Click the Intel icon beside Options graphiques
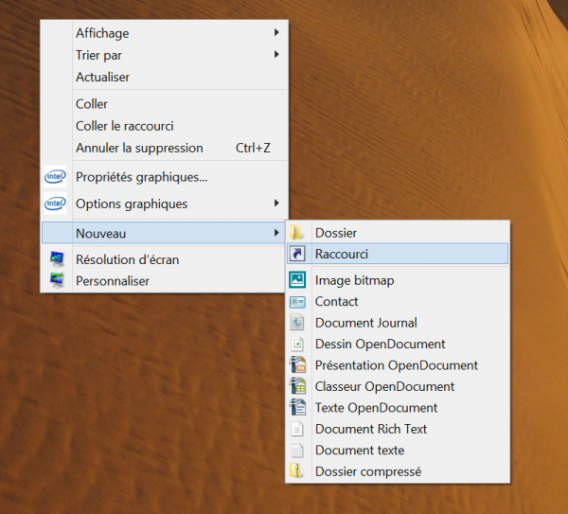 point(55,204)
